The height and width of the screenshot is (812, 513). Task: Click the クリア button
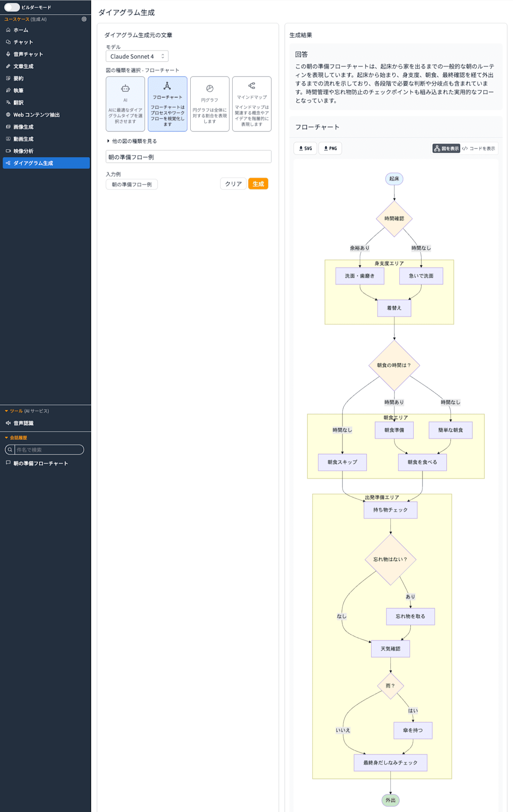click(x=233, y=184)
